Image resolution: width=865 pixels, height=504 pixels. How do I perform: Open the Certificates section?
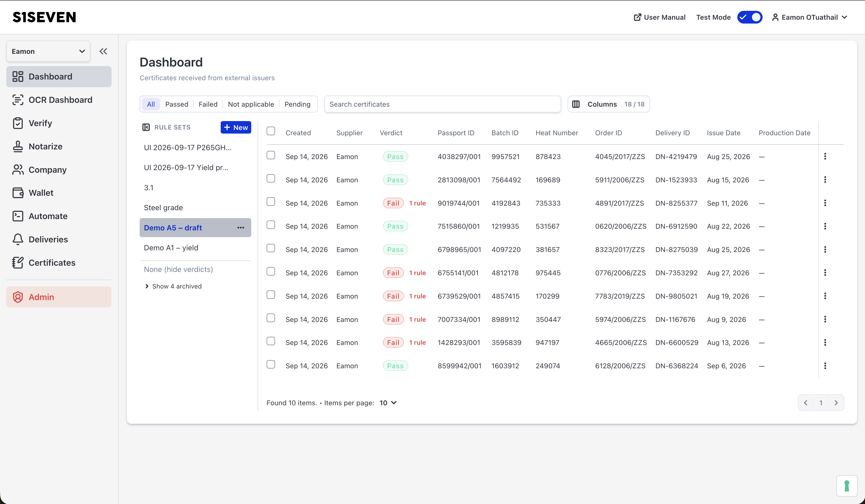tap(59, 263)
